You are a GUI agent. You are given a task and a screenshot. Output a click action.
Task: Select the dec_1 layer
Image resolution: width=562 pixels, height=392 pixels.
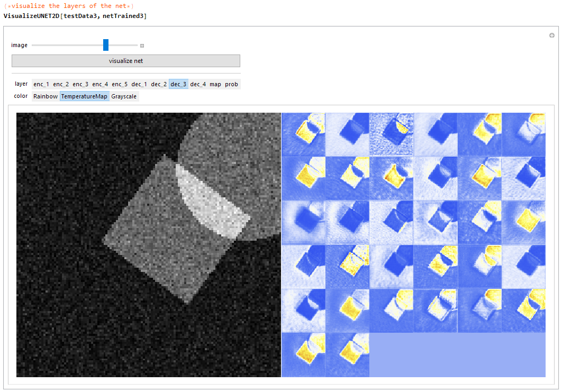139,84
